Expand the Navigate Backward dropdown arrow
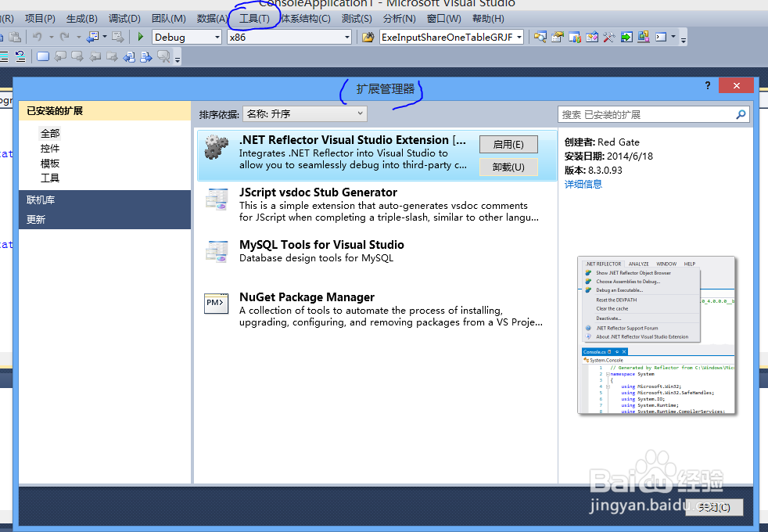The width and height of the screenshot is (768, 532). 104,37
